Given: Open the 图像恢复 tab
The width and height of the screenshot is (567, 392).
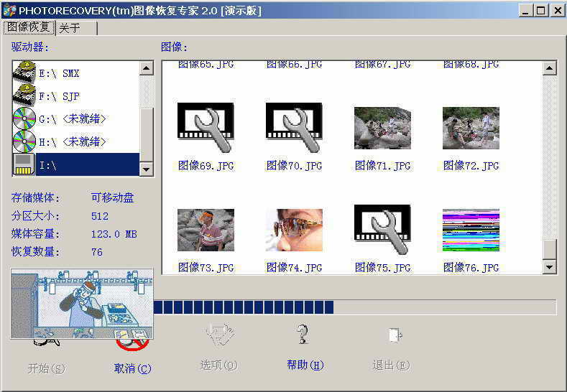Looking at the screenshot, I should coord(29,27).
